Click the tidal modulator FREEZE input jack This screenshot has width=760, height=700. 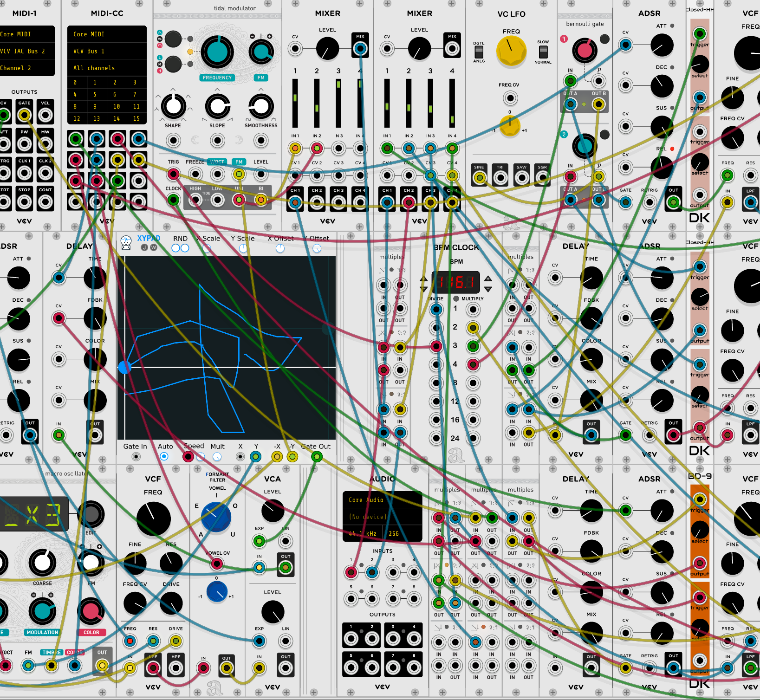195,174
